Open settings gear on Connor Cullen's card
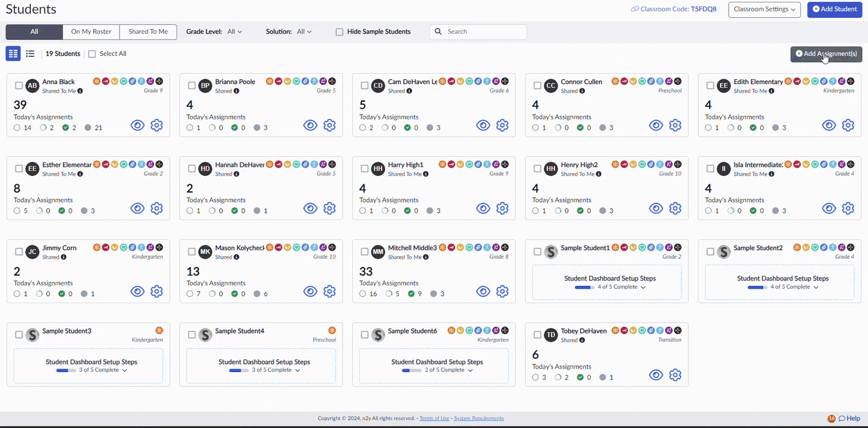The height and width of the screenshot is (428, 868). pyautogui.click(x=675, y=125)
